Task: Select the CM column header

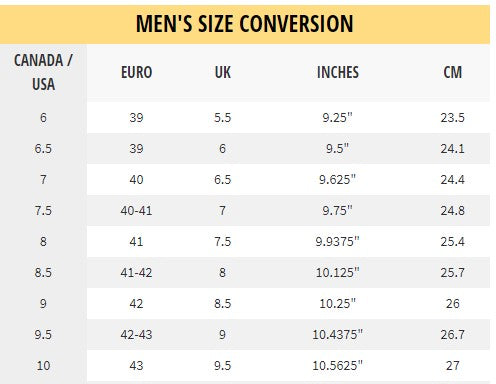Action: point(452,72)
